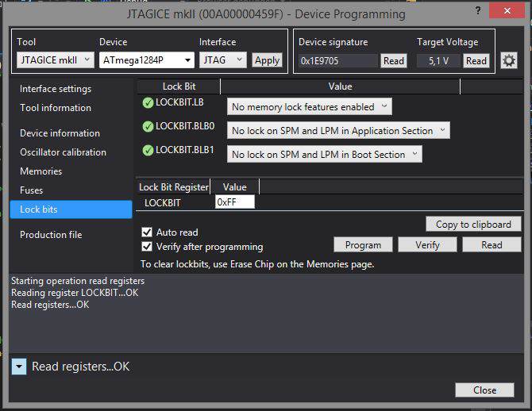Click the LOCKBIT.BLB0 row label
Screen dimensions: 532x411
185,126
